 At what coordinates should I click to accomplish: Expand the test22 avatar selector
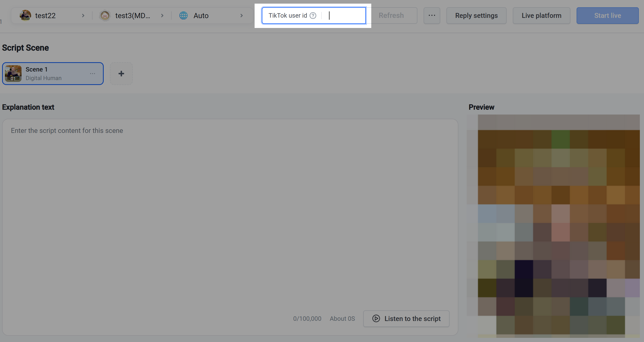[x=52, y=16]
